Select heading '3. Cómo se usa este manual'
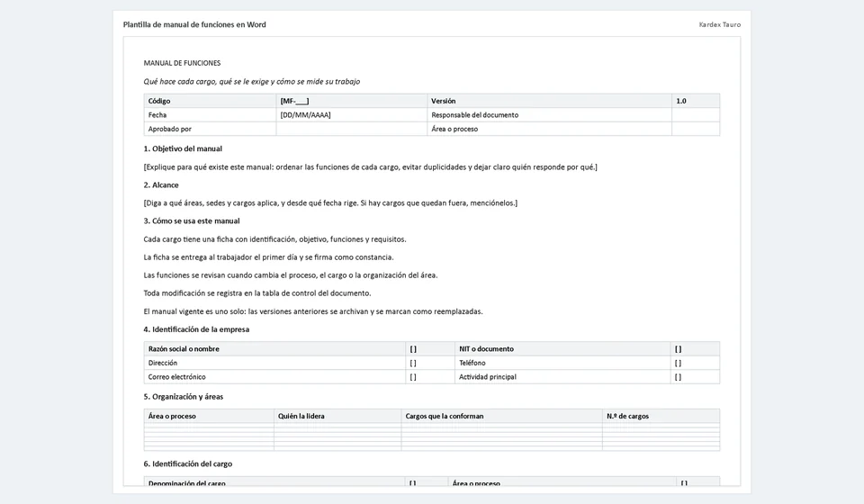 192,220
